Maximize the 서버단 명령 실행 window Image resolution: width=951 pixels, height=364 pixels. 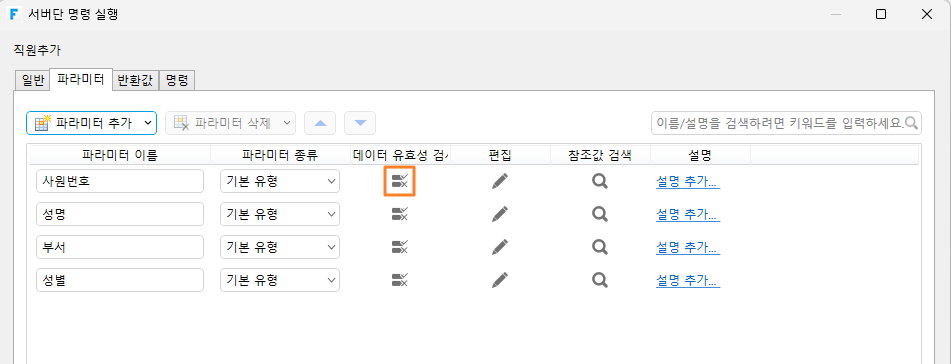coord(881,14)
